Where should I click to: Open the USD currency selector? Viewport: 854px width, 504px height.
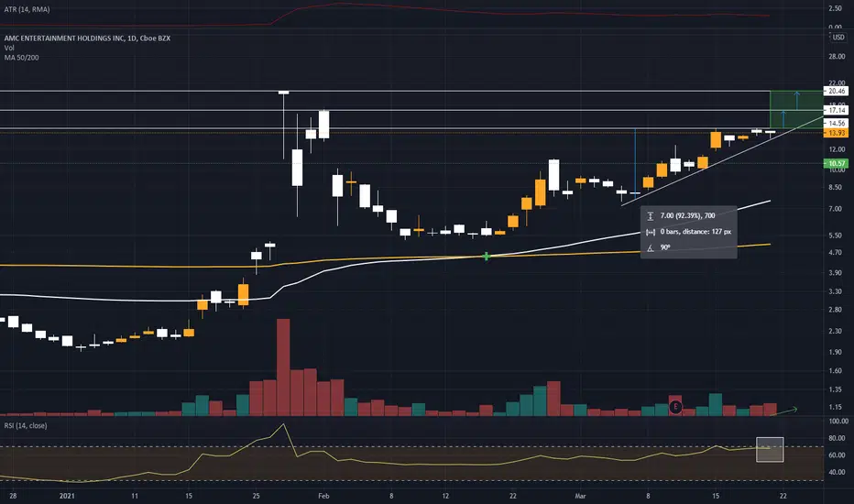click(838, 37)
